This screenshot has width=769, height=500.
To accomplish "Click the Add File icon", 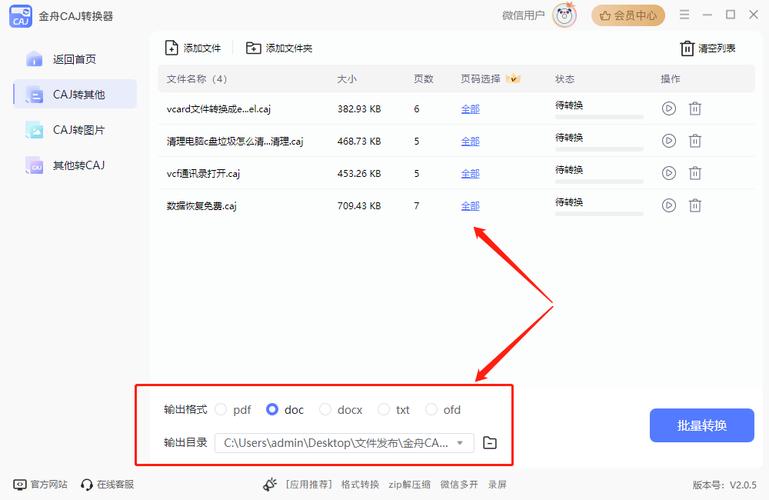I will (x=171, y=48).
